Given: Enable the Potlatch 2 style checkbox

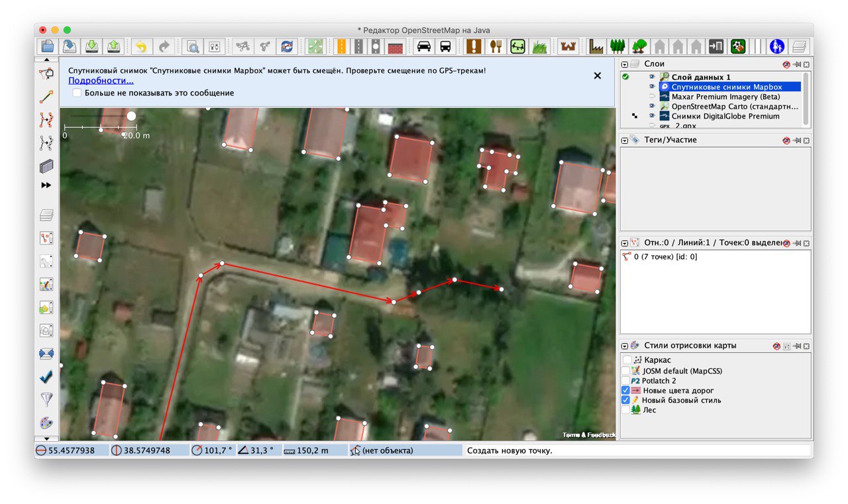Looking at the screenshot, I should 626,381.
